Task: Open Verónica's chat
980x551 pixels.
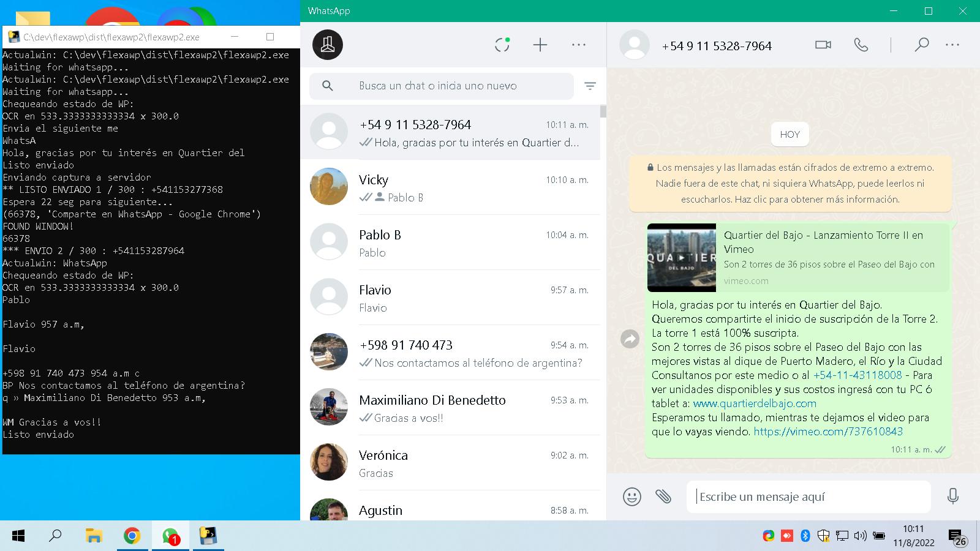Action: (x=450, y=463)
